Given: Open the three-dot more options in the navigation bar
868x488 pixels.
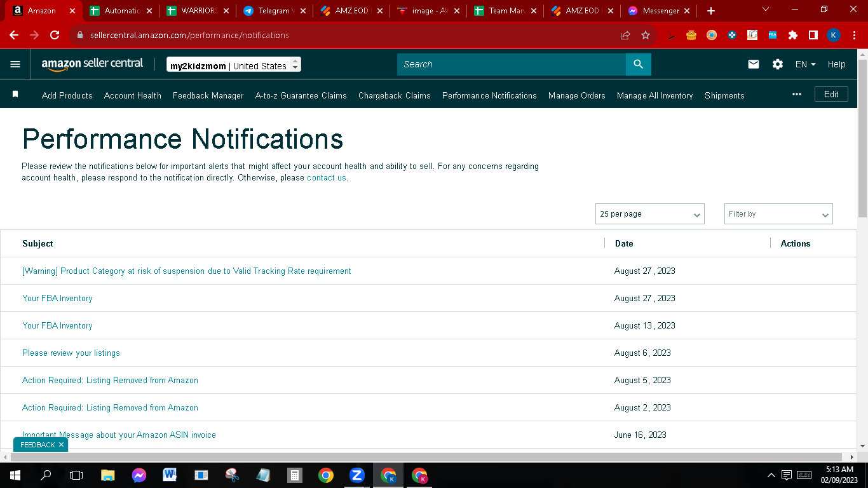Looking at the screenshot, I should 797,95.
